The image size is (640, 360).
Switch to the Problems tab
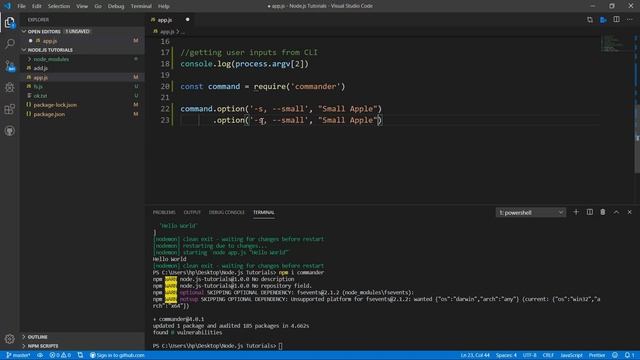point(164,212)
